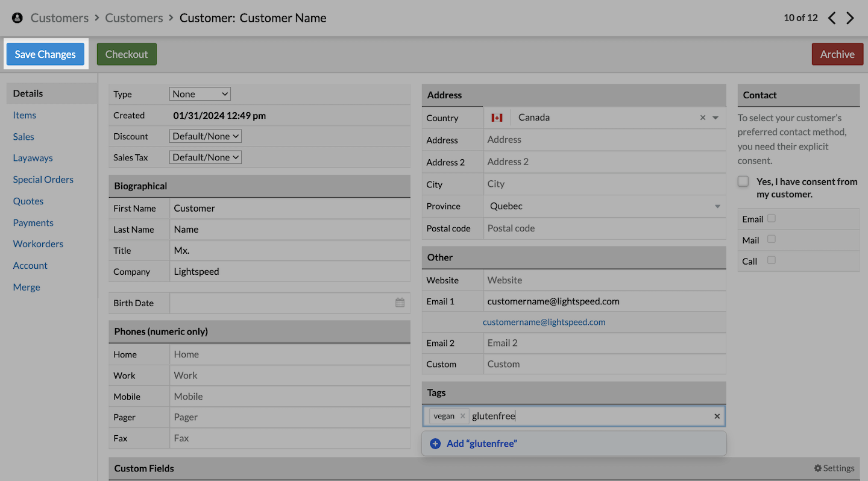Viewport: 868px width, 481px height.
Task: Expand the Discount dropdown
Action: pos(206,136)
